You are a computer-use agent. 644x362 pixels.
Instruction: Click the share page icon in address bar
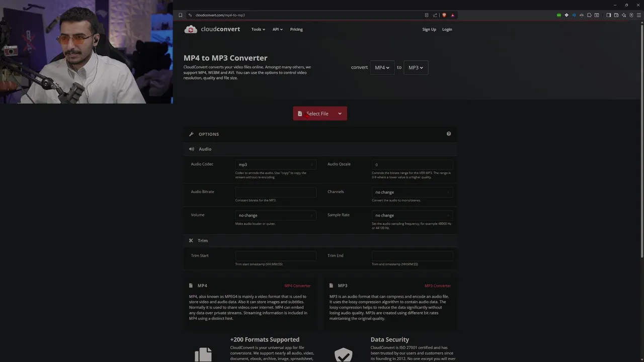tap(435, 15)
